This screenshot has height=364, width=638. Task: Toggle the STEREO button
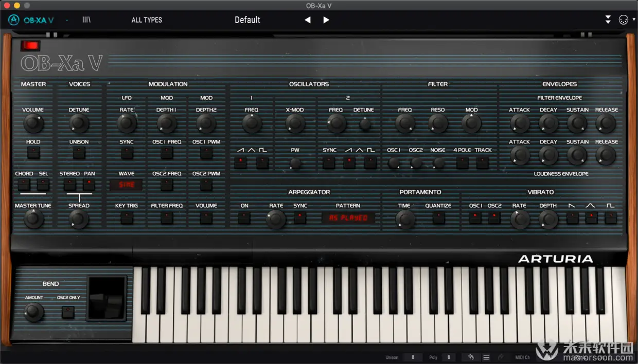(x=69, y=185)
